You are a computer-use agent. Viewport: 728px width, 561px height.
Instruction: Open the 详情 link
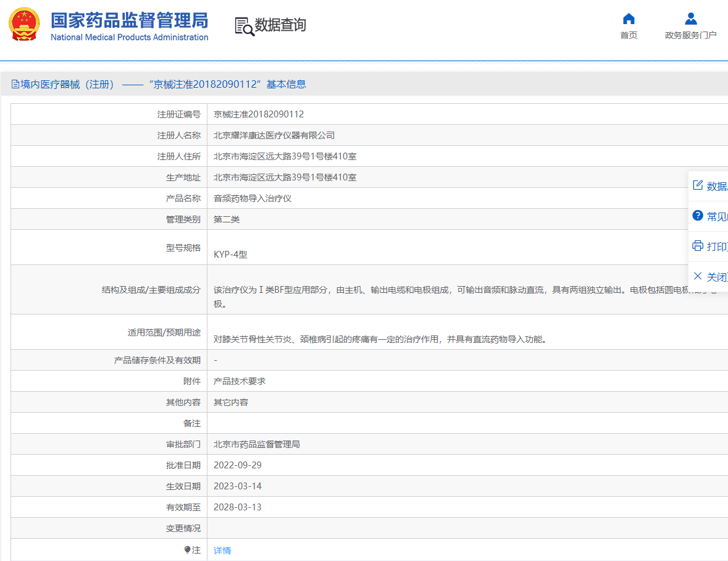click(x=222, y=550)
